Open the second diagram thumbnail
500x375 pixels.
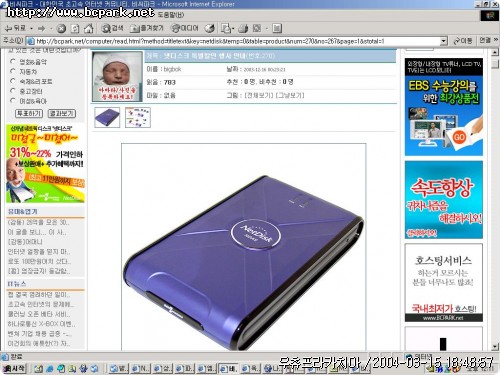[138, 117]
